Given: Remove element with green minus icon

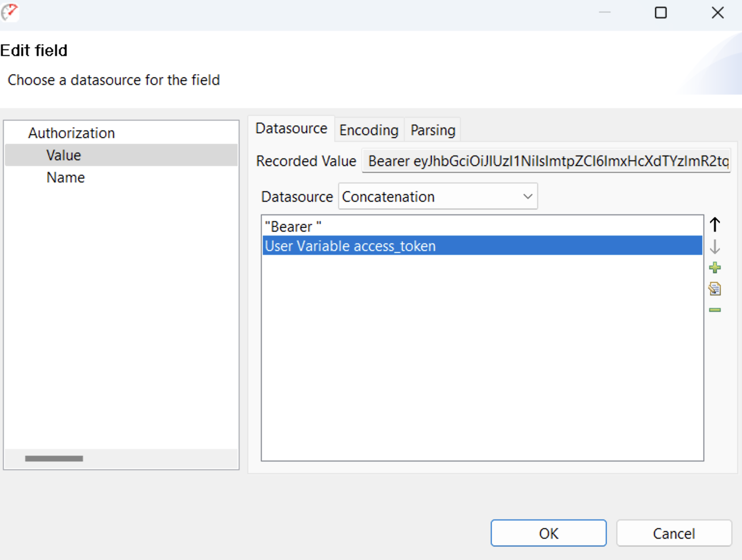Looking at the screenshot, I should point(715,310).
